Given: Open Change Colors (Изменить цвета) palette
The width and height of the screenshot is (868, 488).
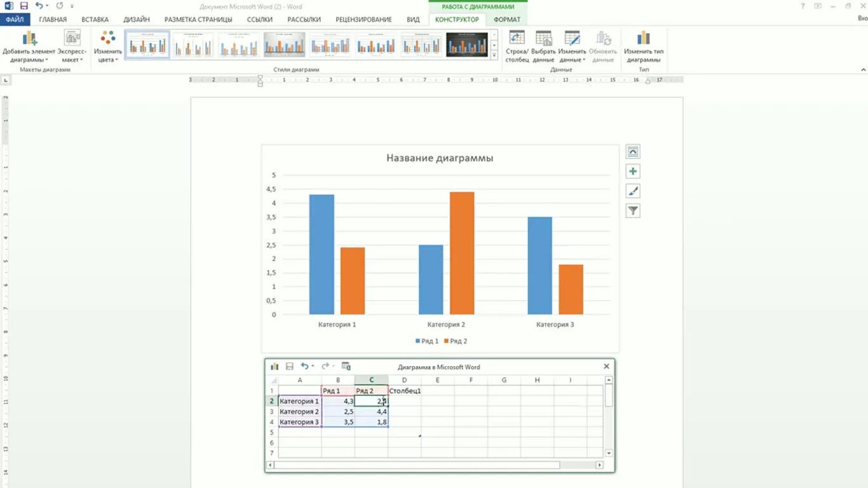Looking at the screenshot, I should [108, 46].
